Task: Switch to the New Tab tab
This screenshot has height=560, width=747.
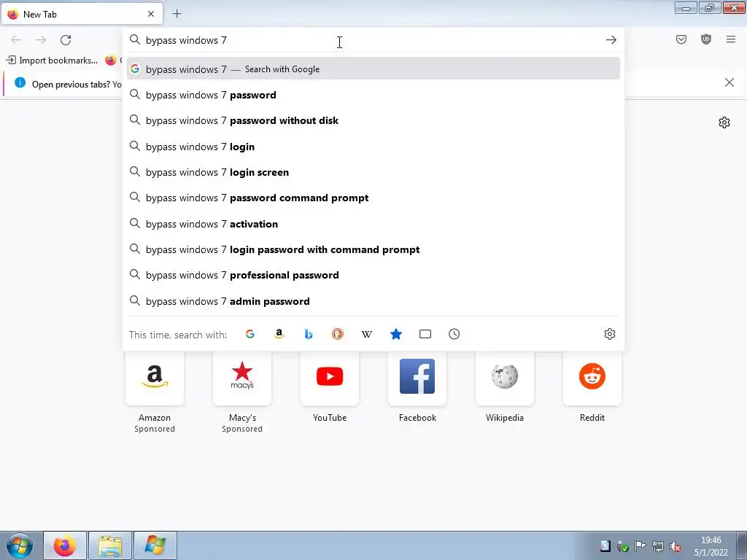Action: [82, 14]
